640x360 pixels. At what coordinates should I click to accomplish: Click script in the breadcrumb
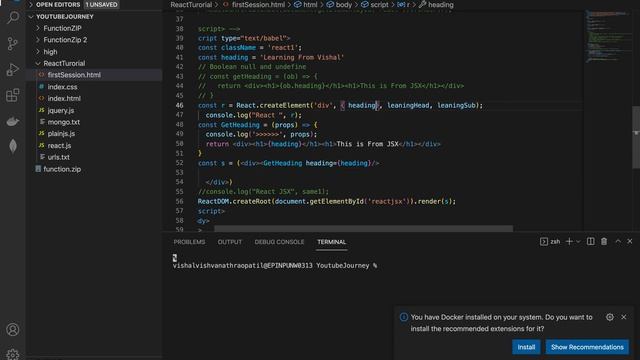[379, 5]
